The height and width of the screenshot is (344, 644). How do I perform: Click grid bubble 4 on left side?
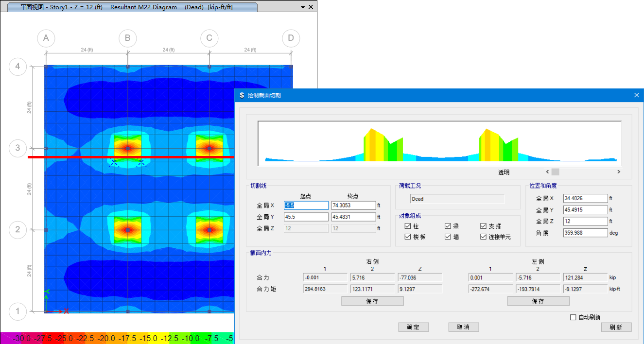(18, 66)
